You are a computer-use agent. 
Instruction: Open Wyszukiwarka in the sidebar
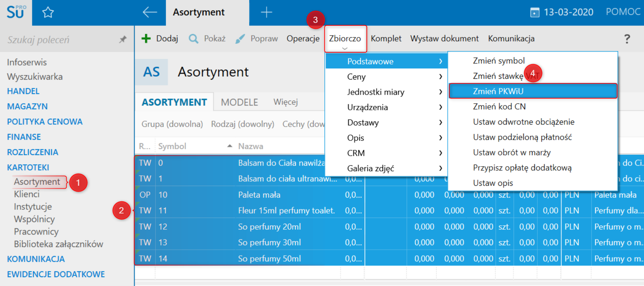click(x=35, y=77)
